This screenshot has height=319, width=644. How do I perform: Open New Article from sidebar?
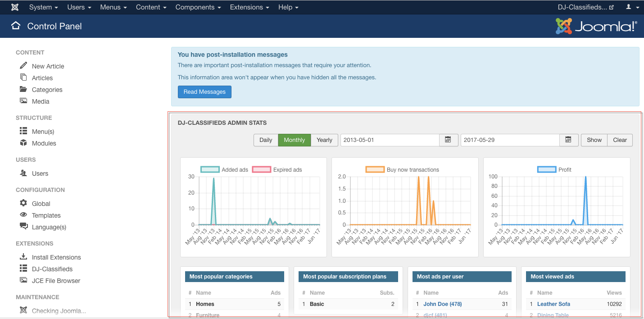coord(48,66)
